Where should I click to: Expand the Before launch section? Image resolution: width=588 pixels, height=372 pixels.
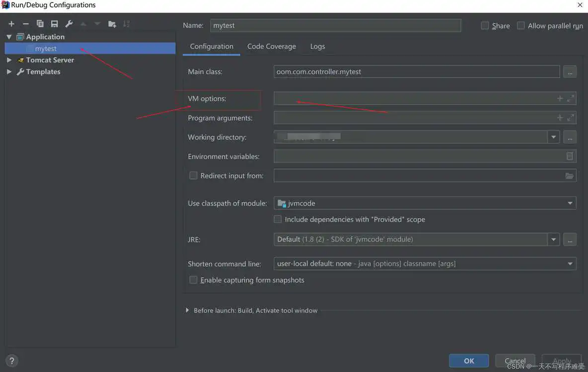point(187,310)
